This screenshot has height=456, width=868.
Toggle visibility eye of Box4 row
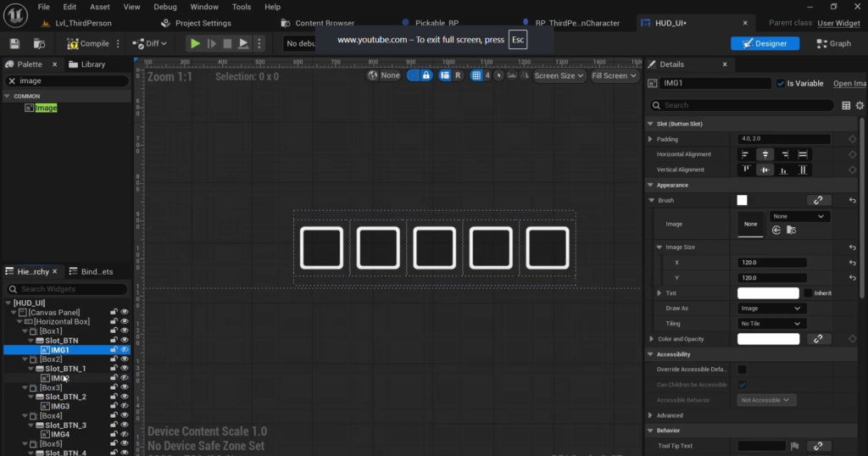point(125,415)
